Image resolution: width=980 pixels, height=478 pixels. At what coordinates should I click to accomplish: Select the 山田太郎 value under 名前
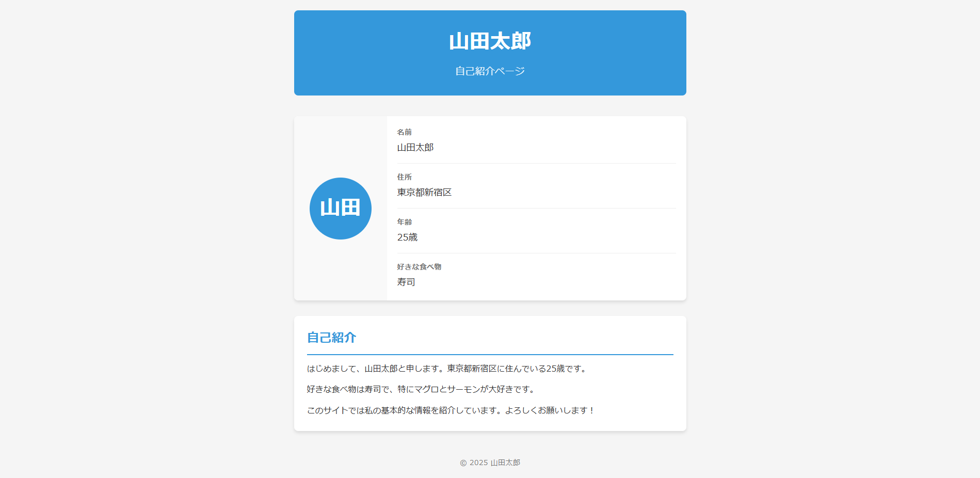pos(415,148)
